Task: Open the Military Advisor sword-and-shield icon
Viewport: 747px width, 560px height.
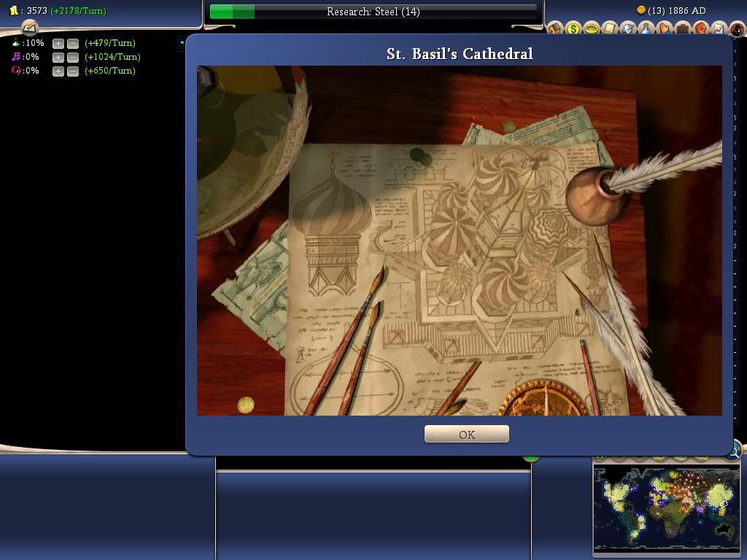Action: [x=628, y=28]
